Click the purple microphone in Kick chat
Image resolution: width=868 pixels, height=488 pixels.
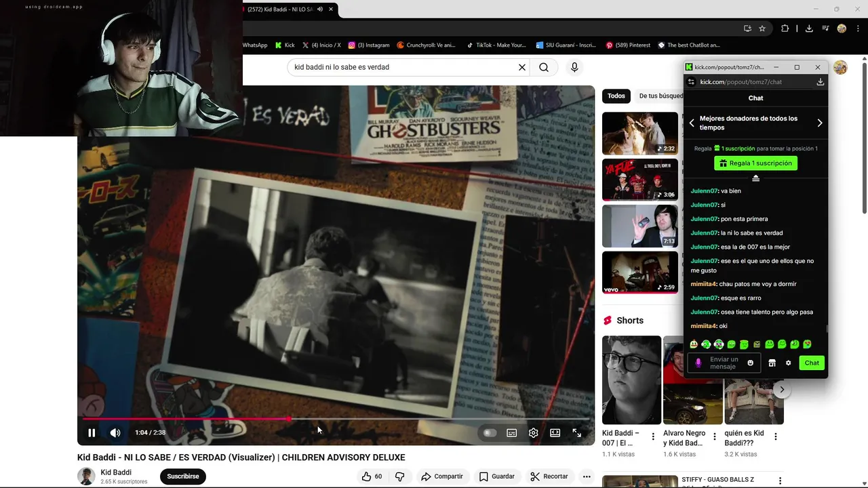[x=698, y=363]
